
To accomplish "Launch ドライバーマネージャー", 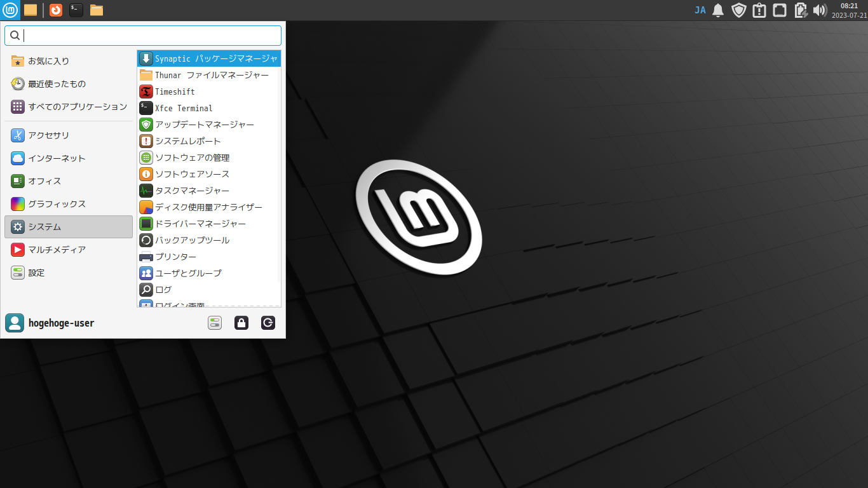I will [209, 224].
